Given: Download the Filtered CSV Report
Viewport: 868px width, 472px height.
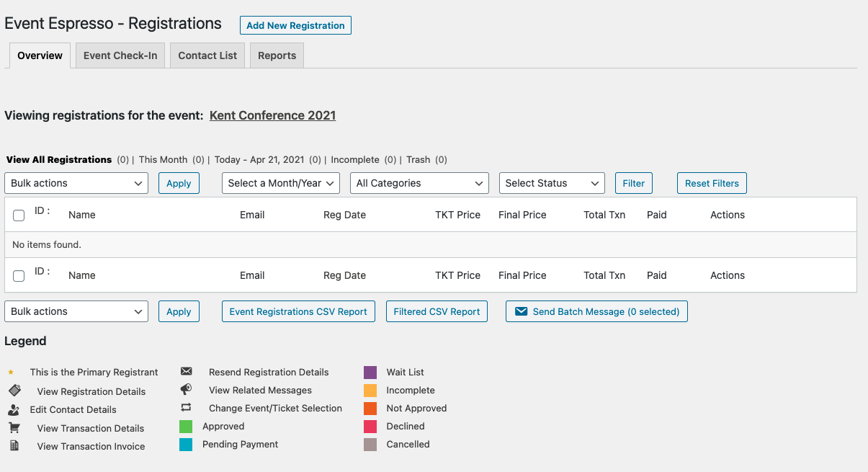Looking at the screenshot, I should point(437,311).
